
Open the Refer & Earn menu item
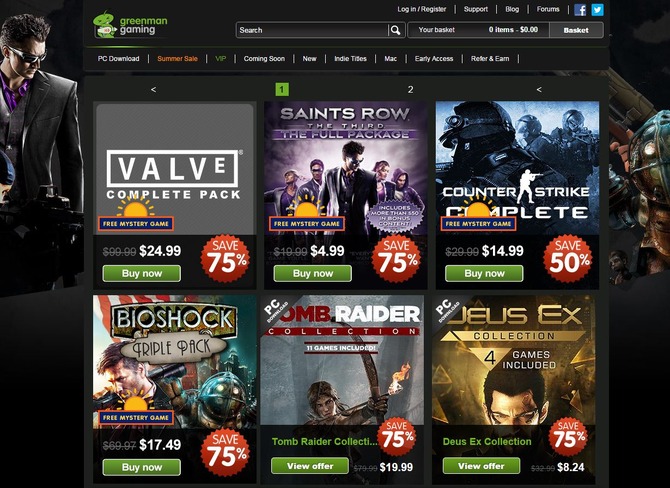pyautogui.click(x=490, y=59)
